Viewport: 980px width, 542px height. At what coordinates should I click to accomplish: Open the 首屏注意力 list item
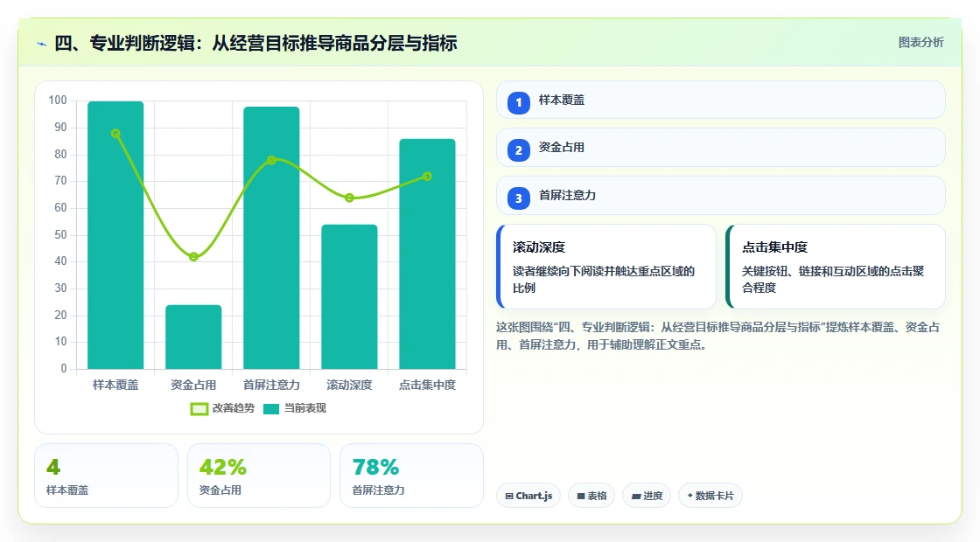point(721,196)
